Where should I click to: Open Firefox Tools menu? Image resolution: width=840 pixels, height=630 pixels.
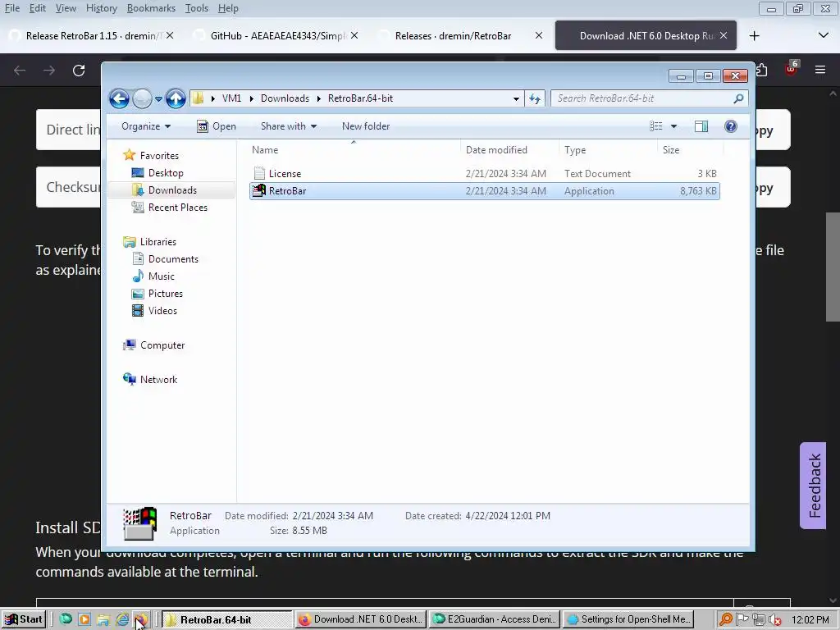(197, 8)
